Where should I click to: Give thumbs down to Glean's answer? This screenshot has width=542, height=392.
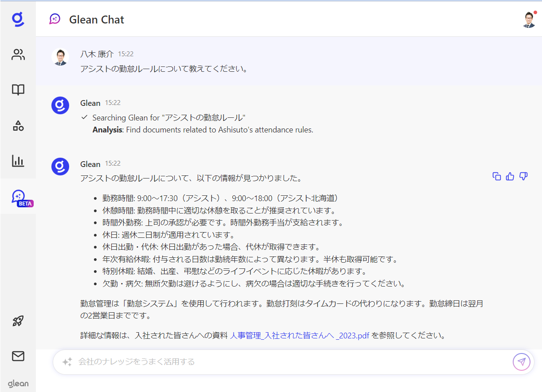[523, 176]
